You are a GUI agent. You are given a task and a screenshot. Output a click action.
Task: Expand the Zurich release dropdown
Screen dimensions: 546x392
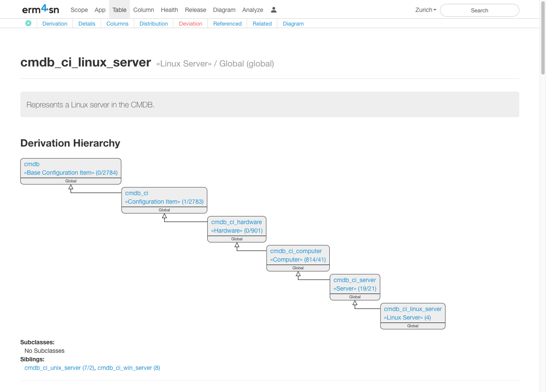pyautogui.click(x=425, y=10)
